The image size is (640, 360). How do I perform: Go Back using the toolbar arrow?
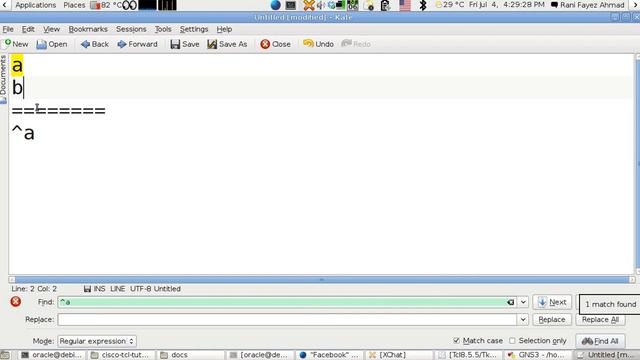click(x=95, y=44)
